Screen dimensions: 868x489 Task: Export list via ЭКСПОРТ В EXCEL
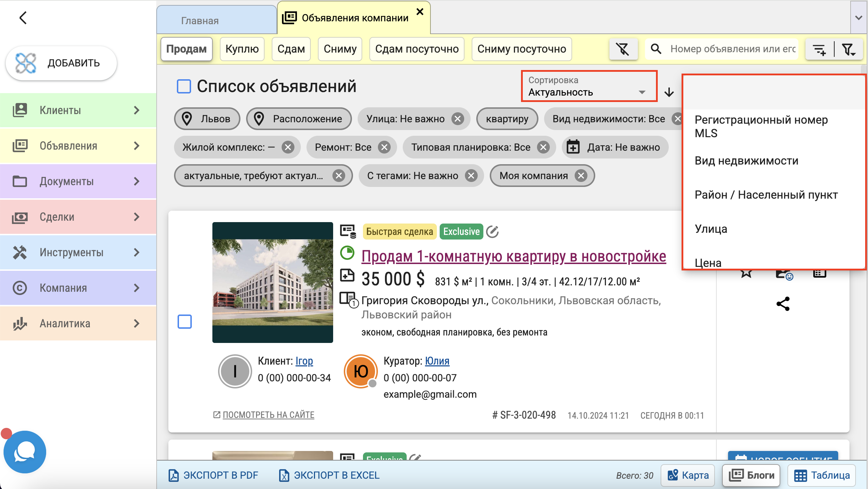pos(329,475)
